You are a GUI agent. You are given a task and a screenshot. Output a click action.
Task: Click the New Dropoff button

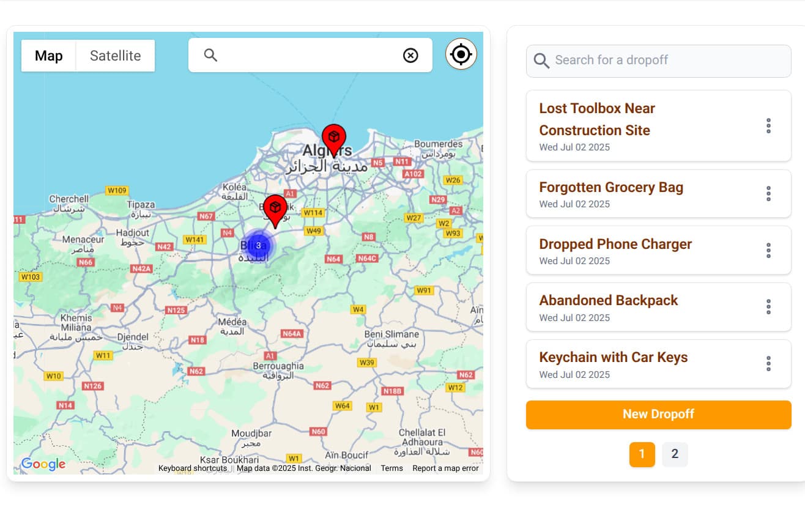[659, 415]
